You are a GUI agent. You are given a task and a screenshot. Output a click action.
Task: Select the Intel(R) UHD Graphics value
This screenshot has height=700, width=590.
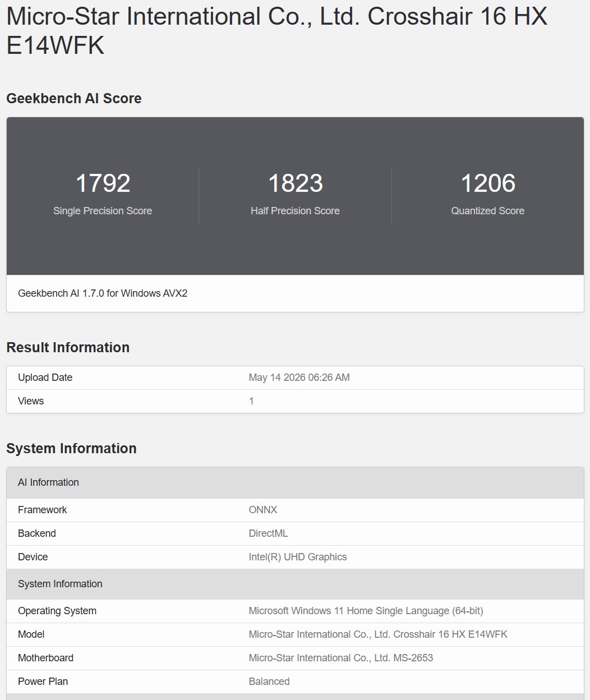pyautogui.click(x=298, y=557)
